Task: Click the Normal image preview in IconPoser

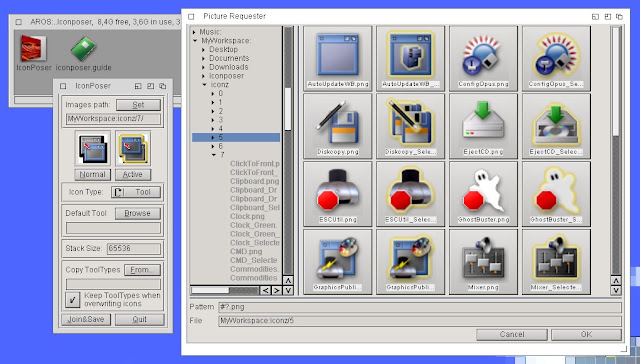Action: [x=93, y=148]
